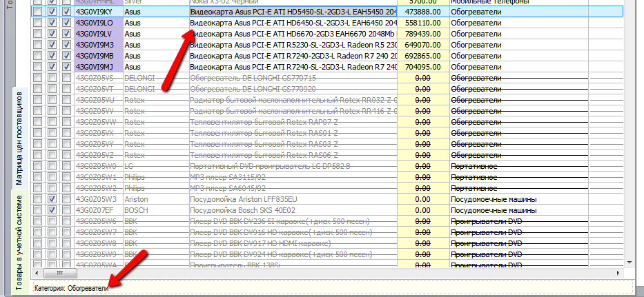Select code cell 43G0VI9KY
The width and height of the screenshot is (644, 297).
pyautogui.click(x=98, y=12)
